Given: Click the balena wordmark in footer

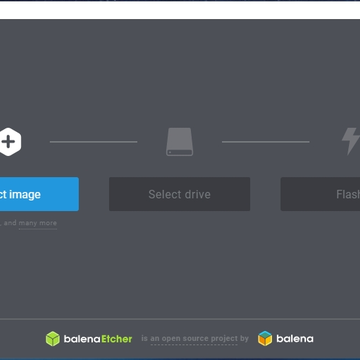Looking at the screenshot, I should [295, 339].
